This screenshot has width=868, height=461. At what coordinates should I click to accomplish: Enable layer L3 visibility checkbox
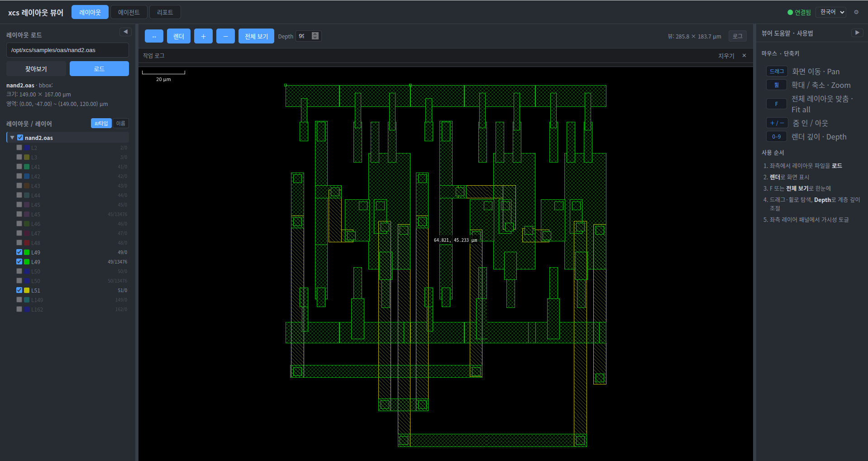pos(19,157)
